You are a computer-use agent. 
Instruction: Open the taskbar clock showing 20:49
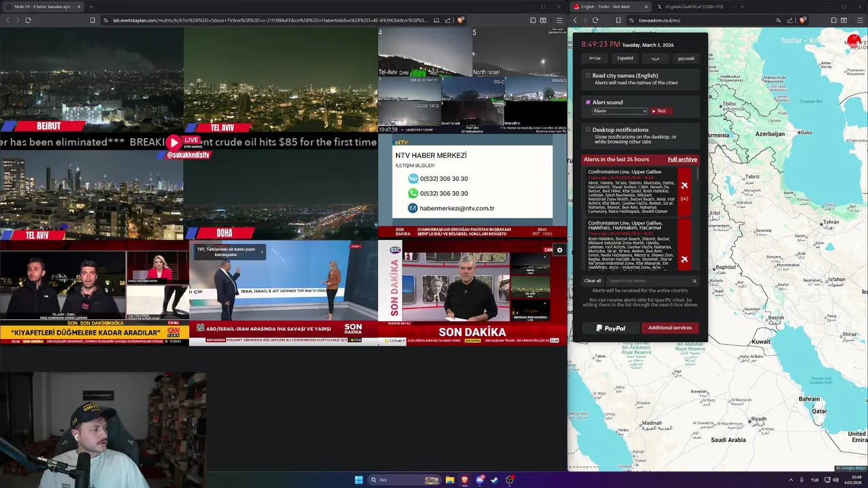coord(852,480)
